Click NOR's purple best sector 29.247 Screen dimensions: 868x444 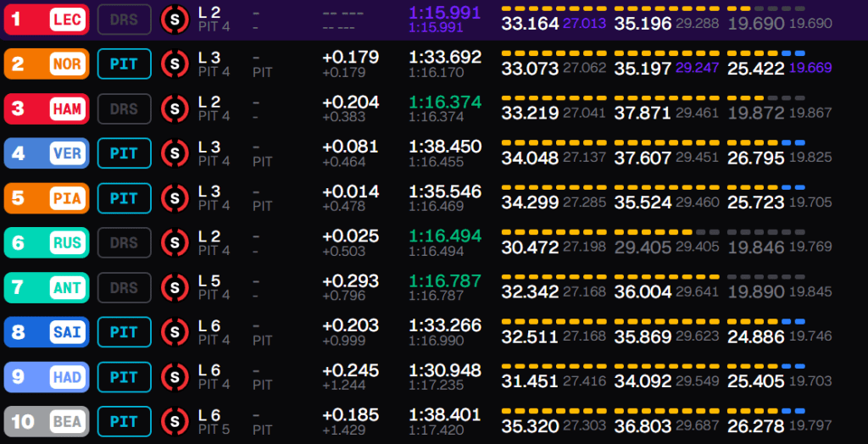point(698,68)
